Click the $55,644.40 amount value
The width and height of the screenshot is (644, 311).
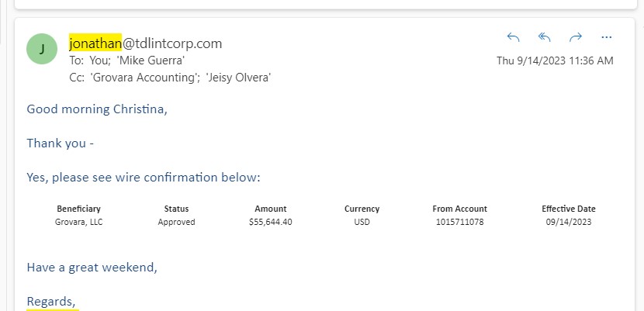(271, 223)
